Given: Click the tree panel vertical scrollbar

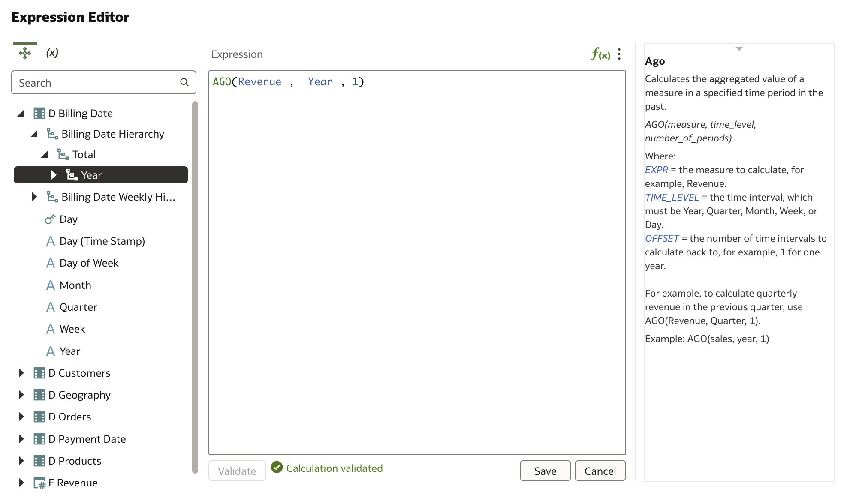Looking at the screenshot, I should pos(195,287).
